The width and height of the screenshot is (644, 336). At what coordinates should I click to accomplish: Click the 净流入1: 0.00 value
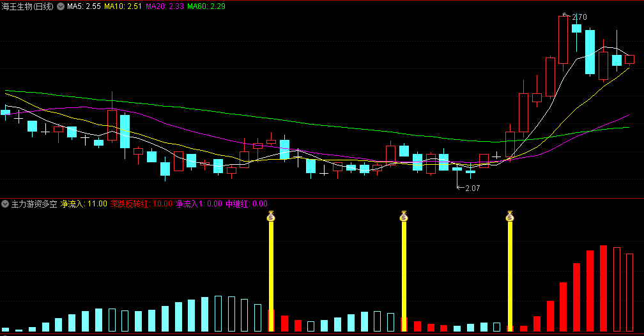point(199,204)
